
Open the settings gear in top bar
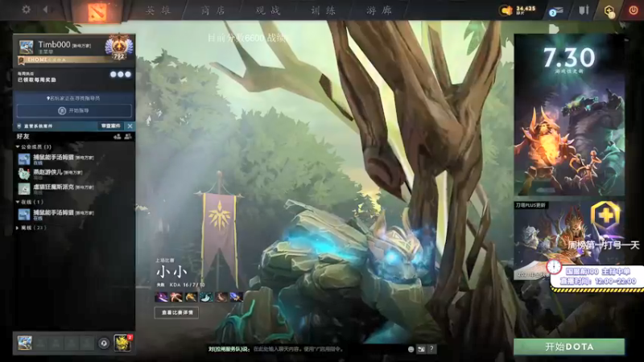point(26,9)
